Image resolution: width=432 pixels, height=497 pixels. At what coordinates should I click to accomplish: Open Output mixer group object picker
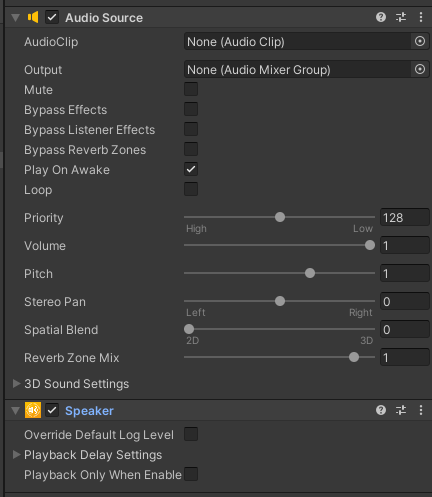(420, 69)
